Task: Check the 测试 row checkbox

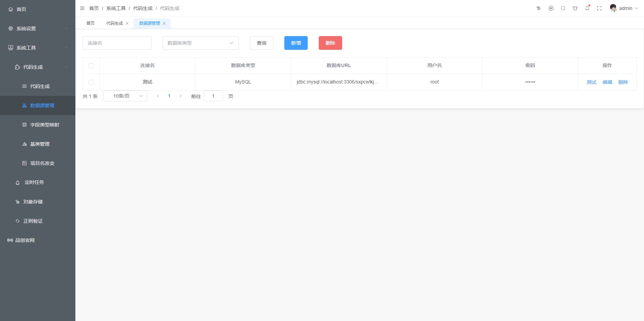Action: (91, 82)
